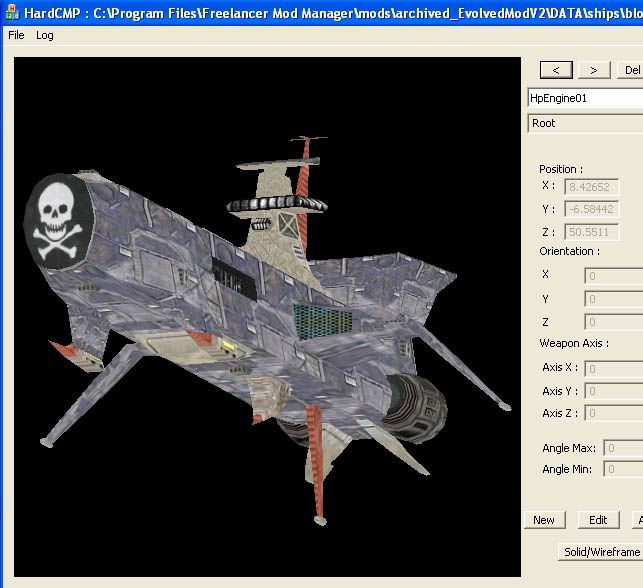
Task: Create a hardpoint with the New button
Action: click(x=544, y=520)
